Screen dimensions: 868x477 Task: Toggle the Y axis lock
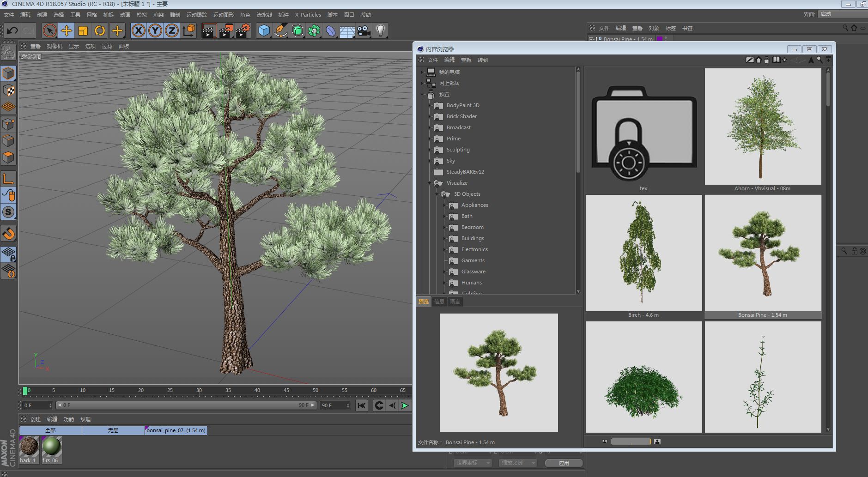[x=155, y=31]
